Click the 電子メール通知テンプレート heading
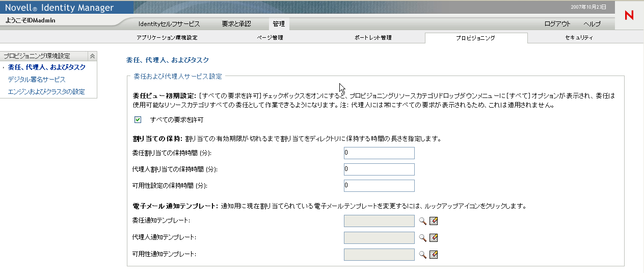Image resolution: width=644 pixels, height=273 pixels. click(x=175, y=206)
